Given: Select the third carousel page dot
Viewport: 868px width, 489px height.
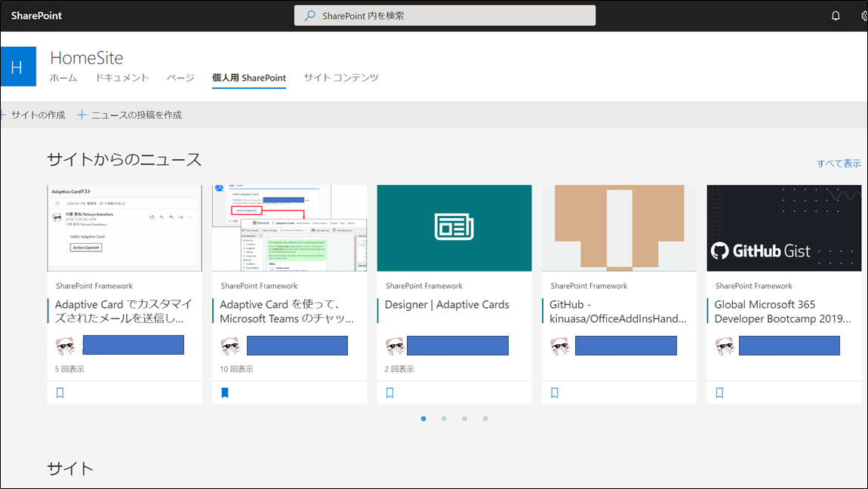Looking at the screenshot, I should click(464, 419).
